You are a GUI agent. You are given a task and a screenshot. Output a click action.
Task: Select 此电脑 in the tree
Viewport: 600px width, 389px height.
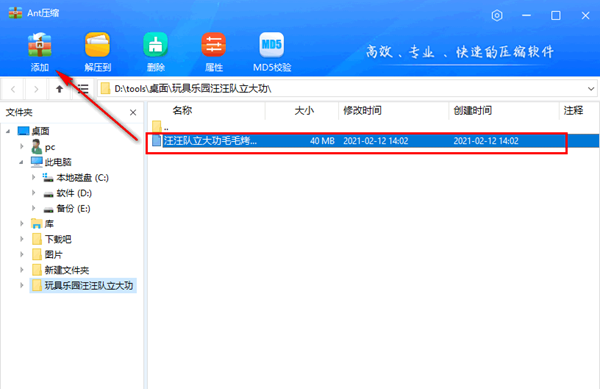pos(51,162)
